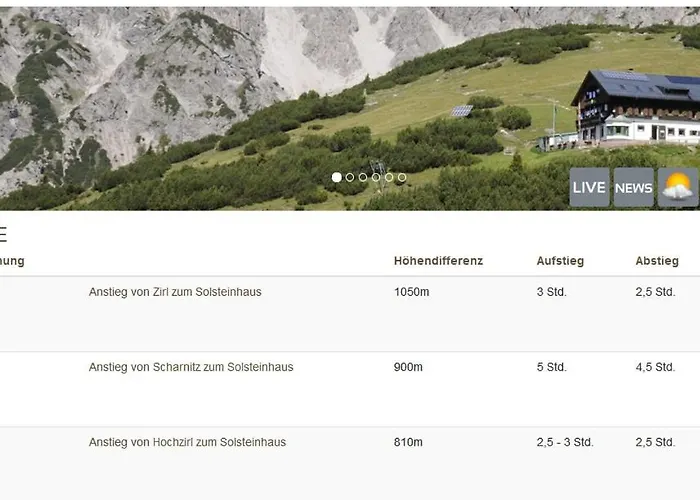This screenshot has width=700, height=500.
Task: Open the NEWS button
Action: click(x=633, y=188)
